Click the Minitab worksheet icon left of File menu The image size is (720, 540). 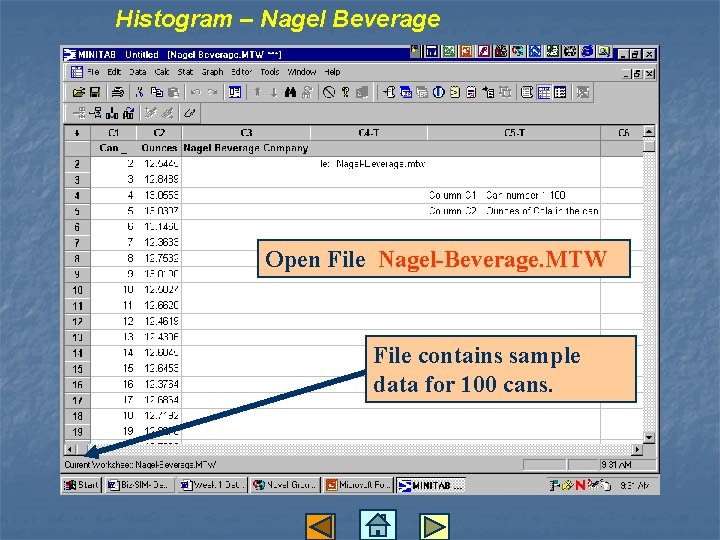[x=76, y=72]
